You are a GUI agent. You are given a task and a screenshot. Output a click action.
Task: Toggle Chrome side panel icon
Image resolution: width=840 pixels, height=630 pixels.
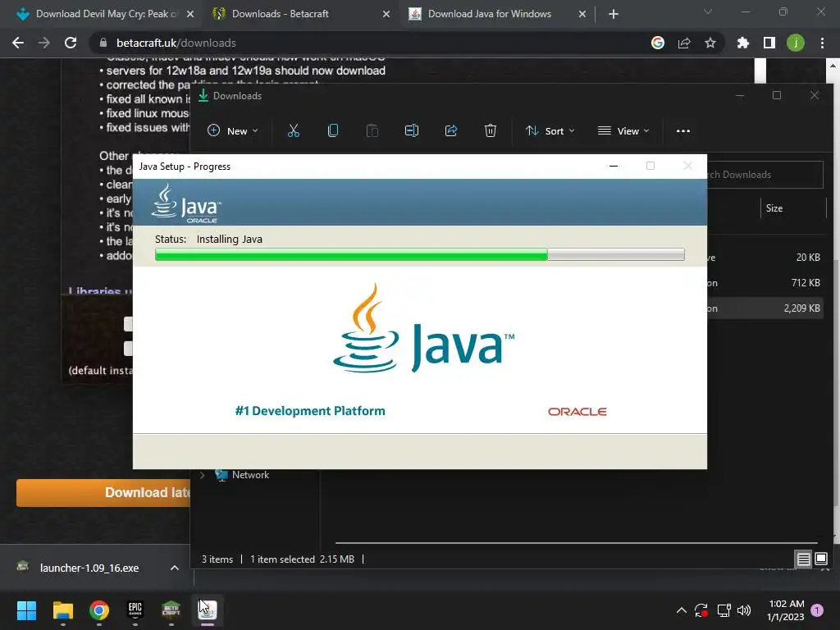coord(769,43)
